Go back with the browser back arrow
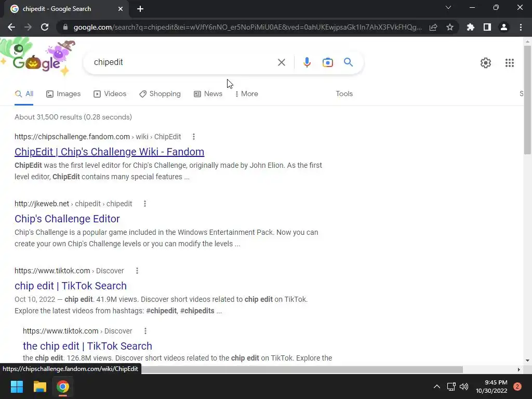This screenshot has width=532, height=399. click(11, 27)
